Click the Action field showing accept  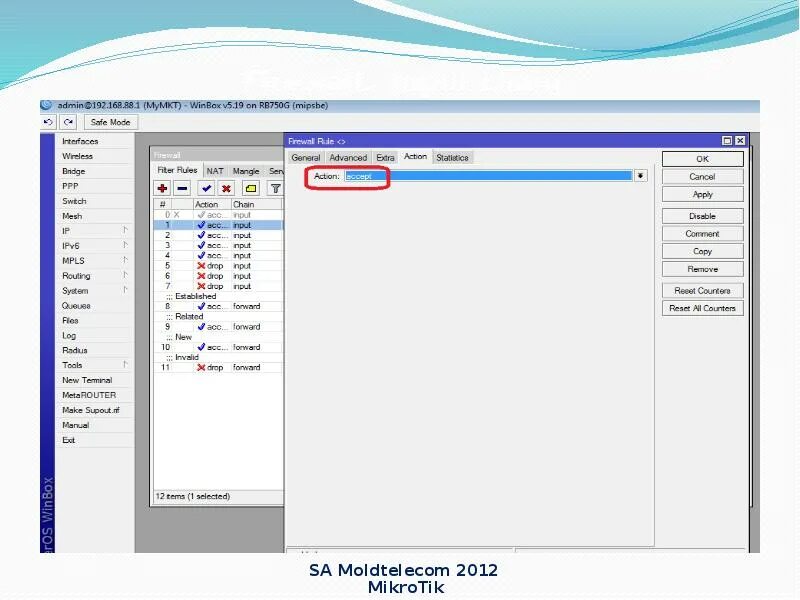(488, 176)
